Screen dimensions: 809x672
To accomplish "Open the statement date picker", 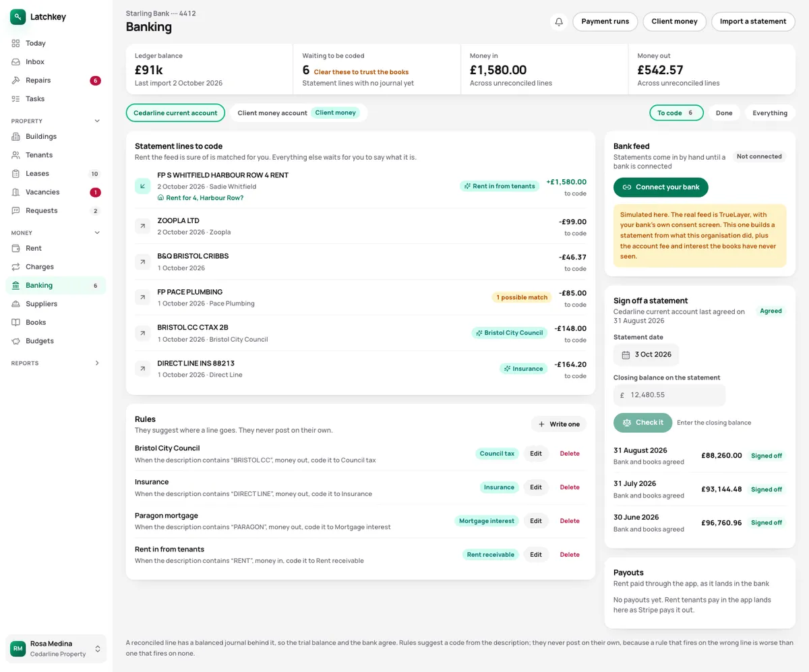I will coord(646,355).
